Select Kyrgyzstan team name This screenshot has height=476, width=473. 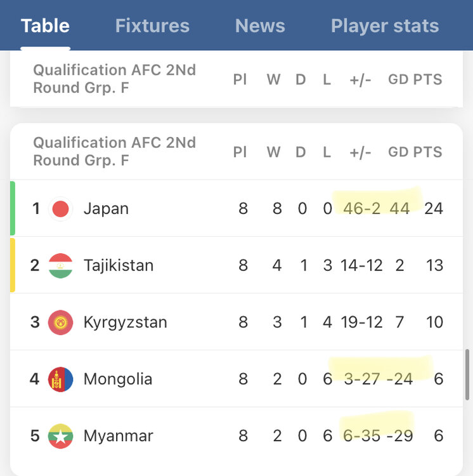(x=125, y=322)
